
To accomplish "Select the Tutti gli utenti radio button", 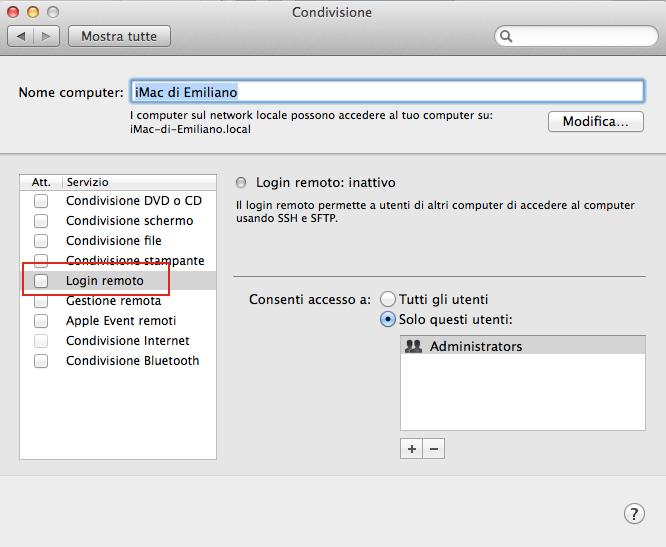I will pos(388,299).
